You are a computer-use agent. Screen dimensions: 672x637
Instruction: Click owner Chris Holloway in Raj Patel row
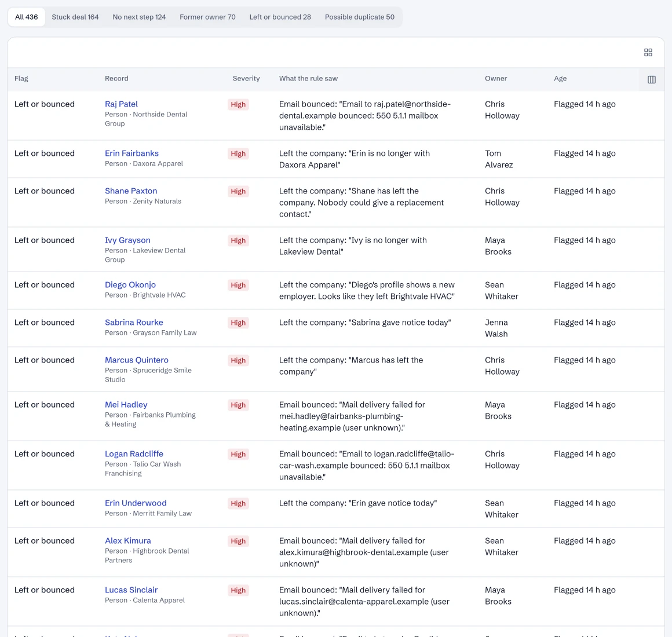click(x=502, y=109)
